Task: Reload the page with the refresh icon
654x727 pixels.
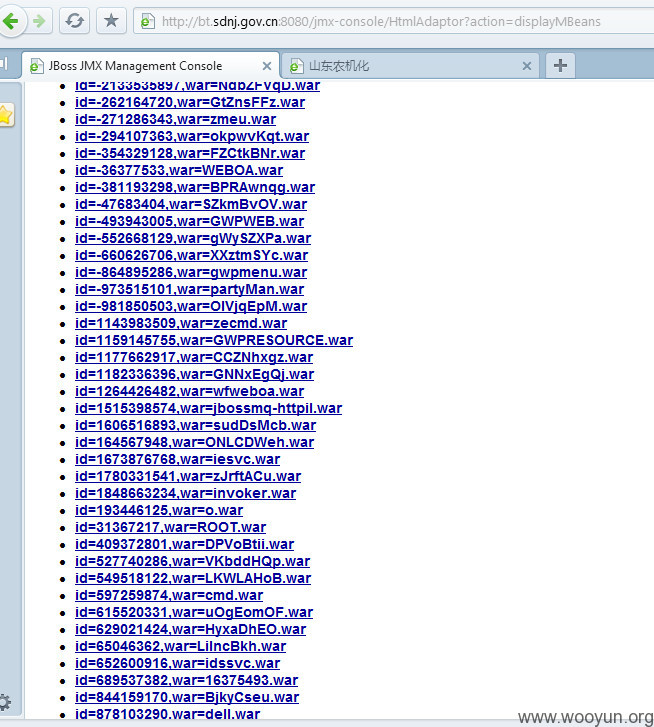Action: click(x=74, y=21)
